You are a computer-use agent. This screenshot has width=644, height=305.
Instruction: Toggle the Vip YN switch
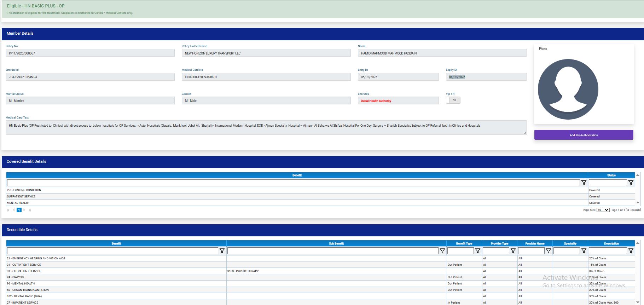coord(453,100)
